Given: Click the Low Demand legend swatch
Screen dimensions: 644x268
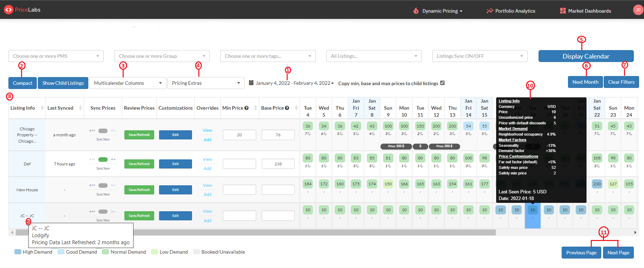Looking at the screenshot, I should (x=155, y=252).
